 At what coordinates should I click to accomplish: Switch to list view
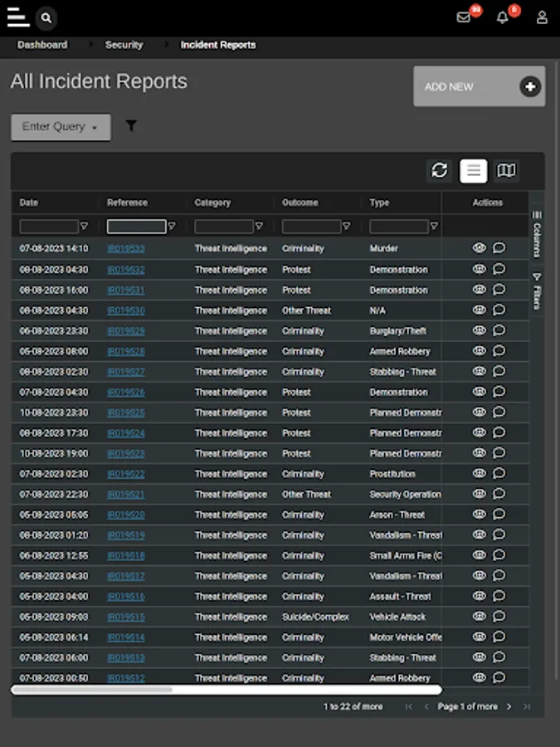click(x=473, y=170)
